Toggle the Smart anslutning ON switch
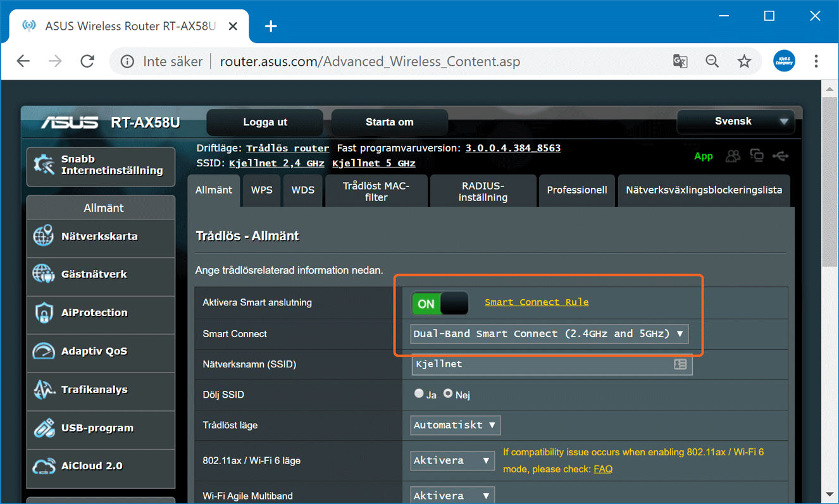The image size is (839, 504). (440, 304)
